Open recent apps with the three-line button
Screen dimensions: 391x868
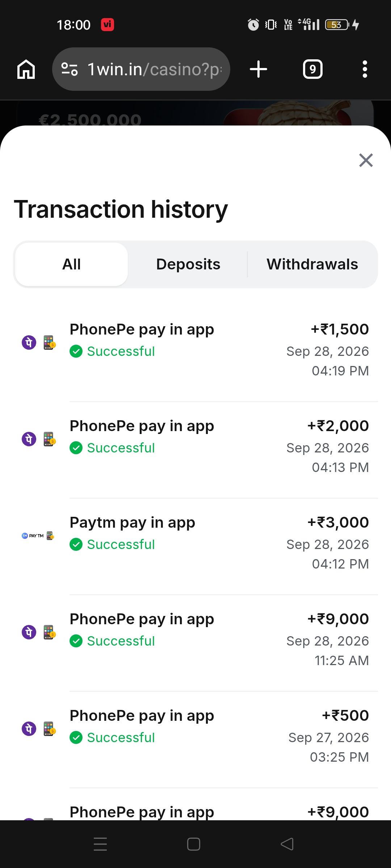100,844
